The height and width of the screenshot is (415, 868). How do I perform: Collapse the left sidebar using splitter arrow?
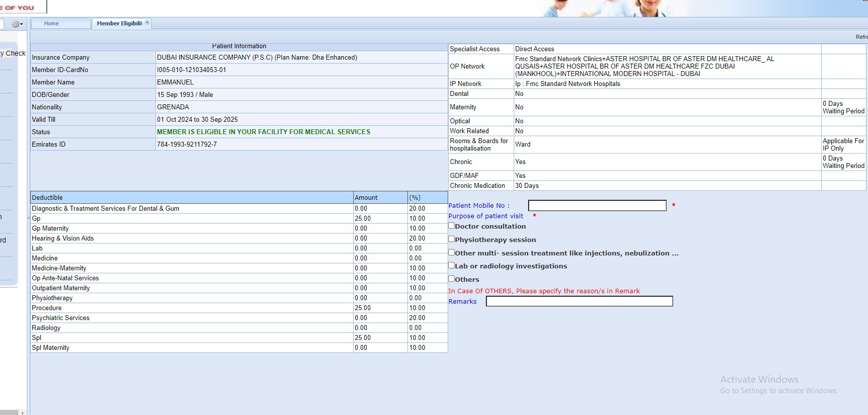click(x=28, y=218)
